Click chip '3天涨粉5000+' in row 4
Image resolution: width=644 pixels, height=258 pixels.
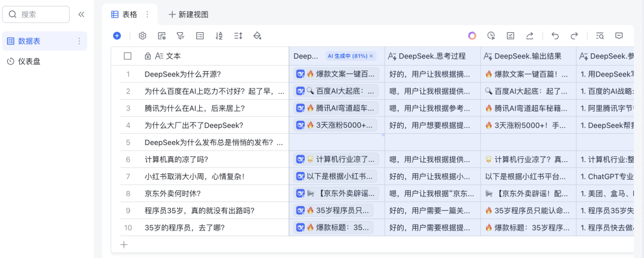coord(336,125)
